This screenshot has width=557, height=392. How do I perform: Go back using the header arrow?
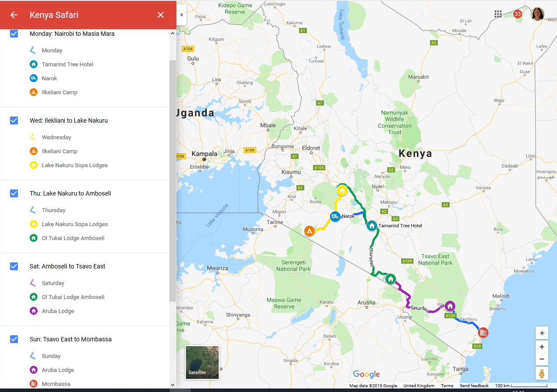[x=14, y=15]
